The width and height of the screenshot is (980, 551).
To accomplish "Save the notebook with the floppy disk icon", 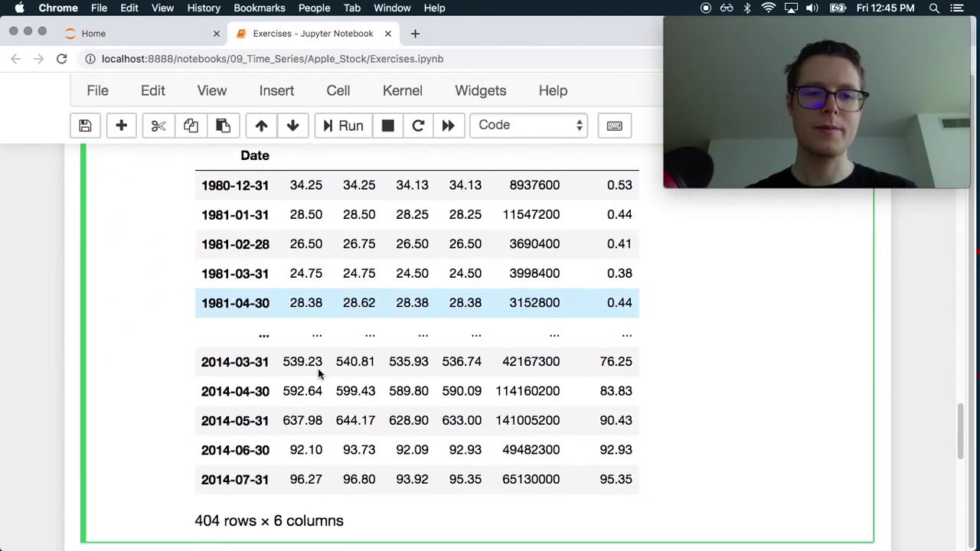I will click(x=85, y=126).
